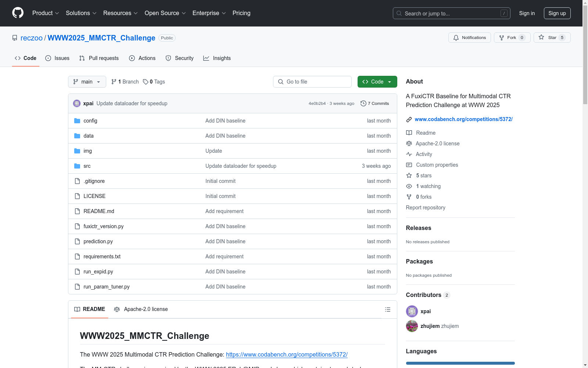This screenshot has height=368, width=588.
Task: Click xpai avatar in latest commit row
Action: [x=77, y=103]
